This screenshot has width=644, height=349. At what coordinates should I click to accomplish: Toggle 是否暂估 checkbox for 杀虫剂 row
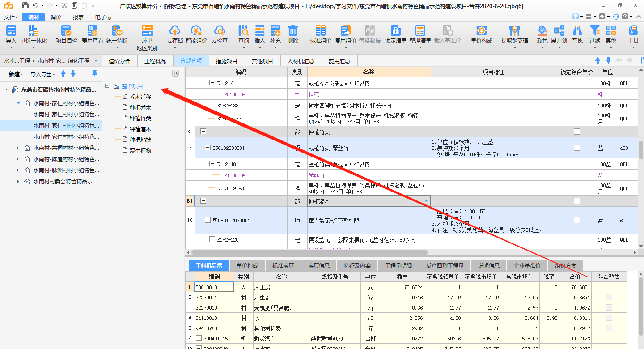609,297
